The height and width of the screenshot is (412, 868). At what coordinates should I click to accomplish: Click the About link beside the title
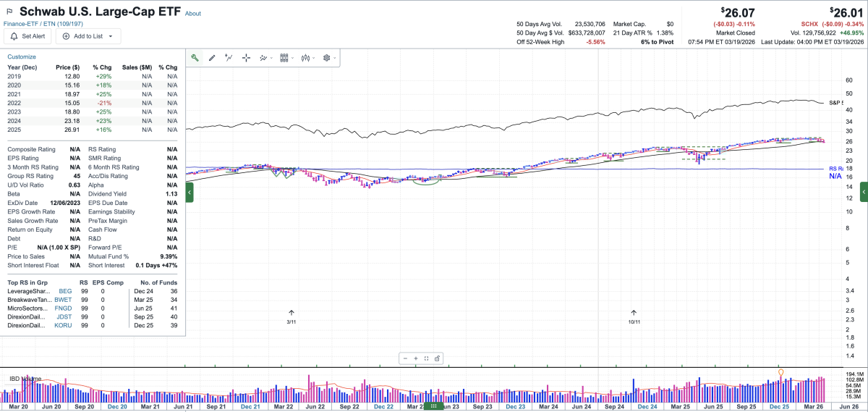coord(193,14)
